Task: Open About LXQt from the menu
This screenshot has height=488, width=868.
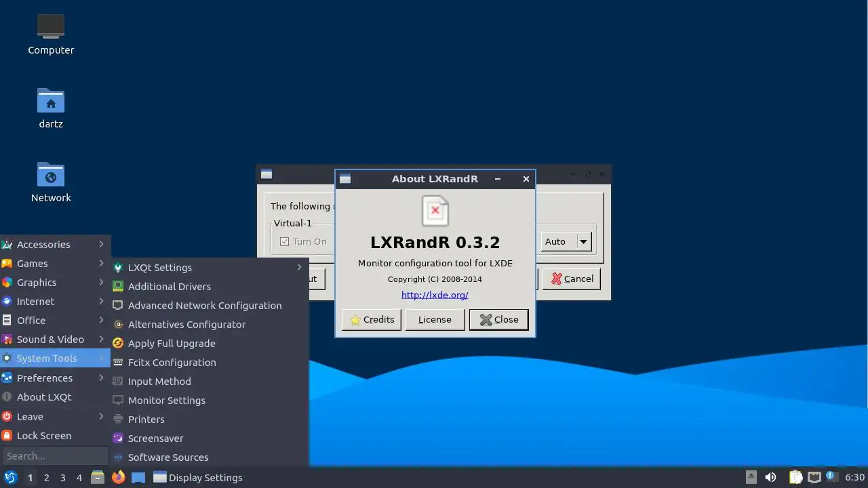Action: pyautogui.click(x=55, y=397)
